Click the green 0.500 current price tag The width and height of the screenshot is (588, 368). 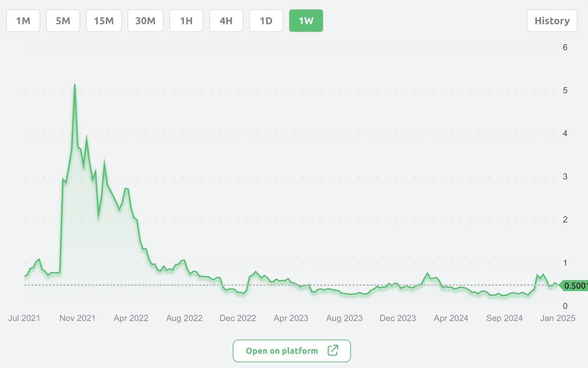click(x=575, y=285)
